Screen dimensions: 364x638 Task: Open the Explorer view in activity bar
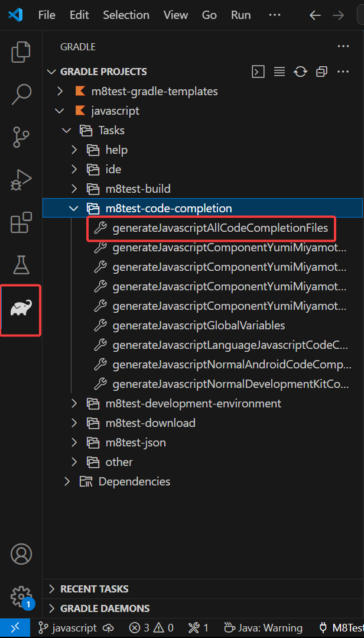[21, 52]
